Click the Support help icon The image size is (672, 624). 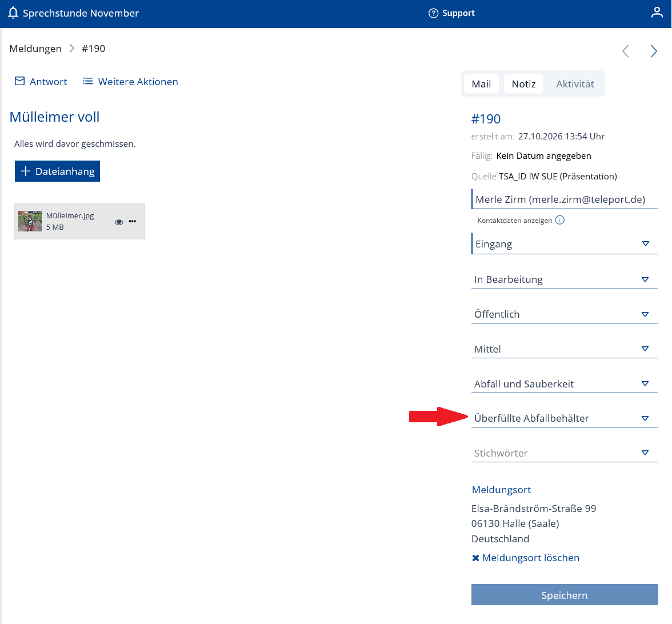click(x=433, y=13)
